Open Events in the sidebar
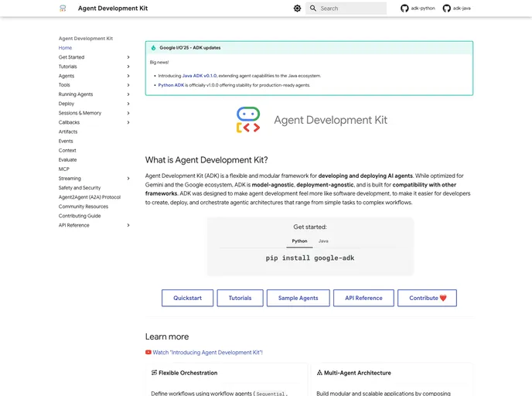Image resolution: width=532 pixels, height=396 pixels. (66, 141)
